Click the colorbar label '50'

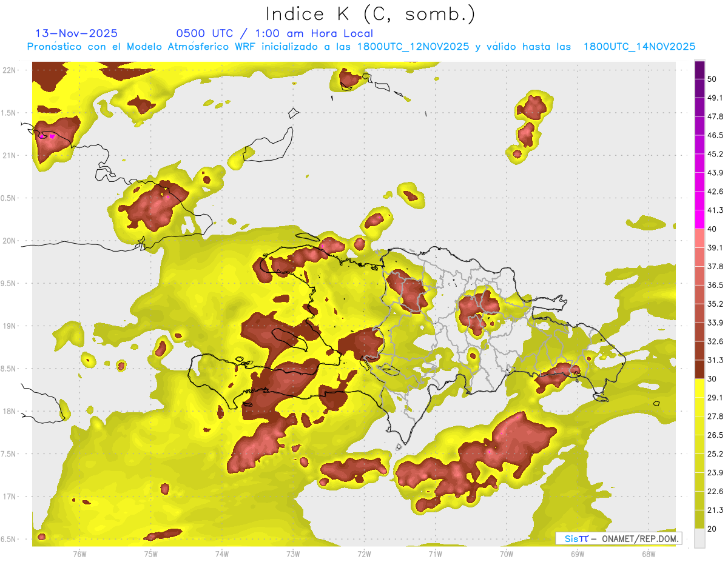coord(712,79)
